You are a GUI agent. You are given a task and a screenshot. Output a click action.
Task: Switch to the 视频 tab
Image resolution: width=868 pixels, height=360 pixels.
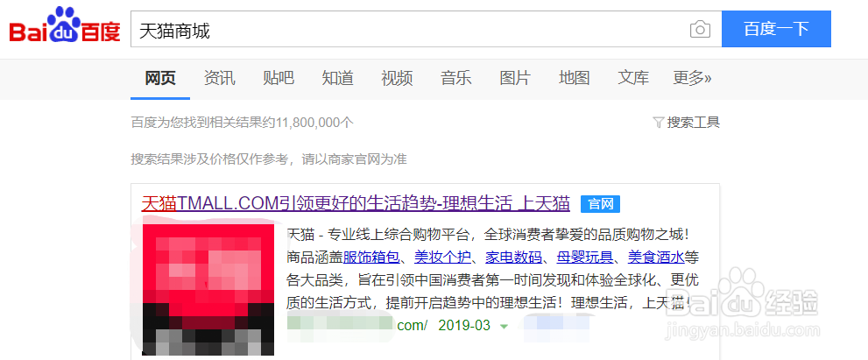(x=397, y=78)
